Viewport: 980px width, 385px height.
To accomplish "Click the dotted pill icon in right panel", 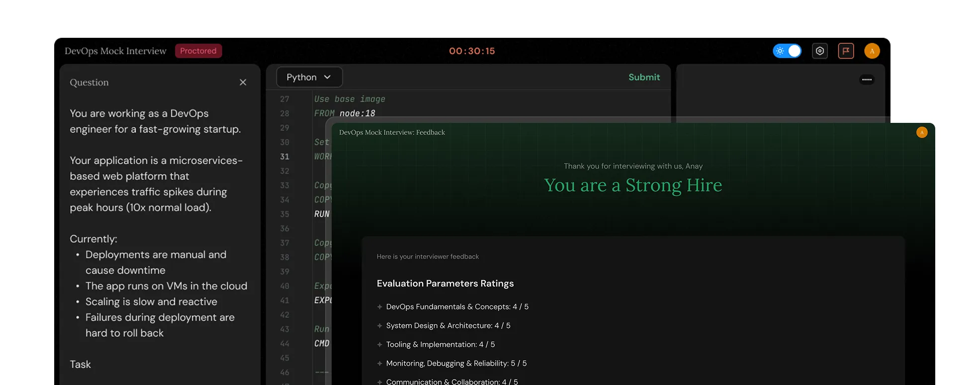I will (x=867, y=80).
